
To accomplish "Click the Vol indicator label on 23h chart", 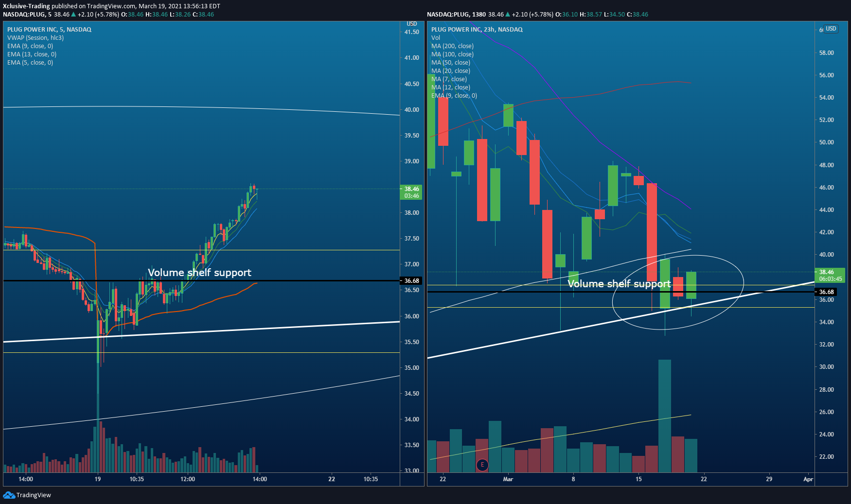I will click(436, 38).
